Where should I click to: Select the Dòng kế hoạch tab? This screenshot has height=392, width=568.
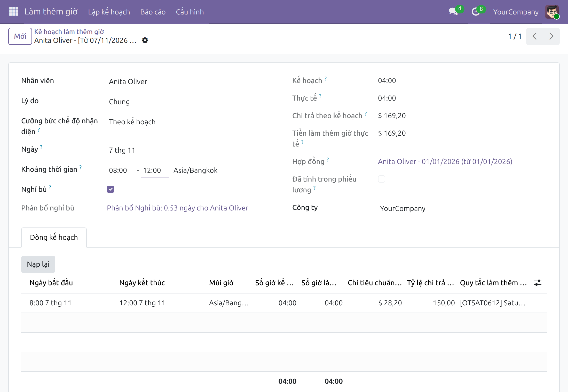point(54,237)
